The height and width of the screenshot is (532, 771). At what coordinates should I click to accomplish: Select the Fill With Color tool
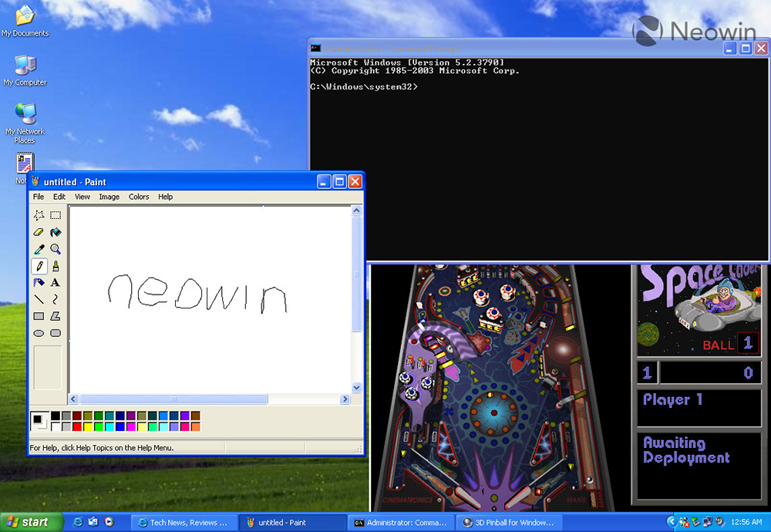(x=55, y=232)
